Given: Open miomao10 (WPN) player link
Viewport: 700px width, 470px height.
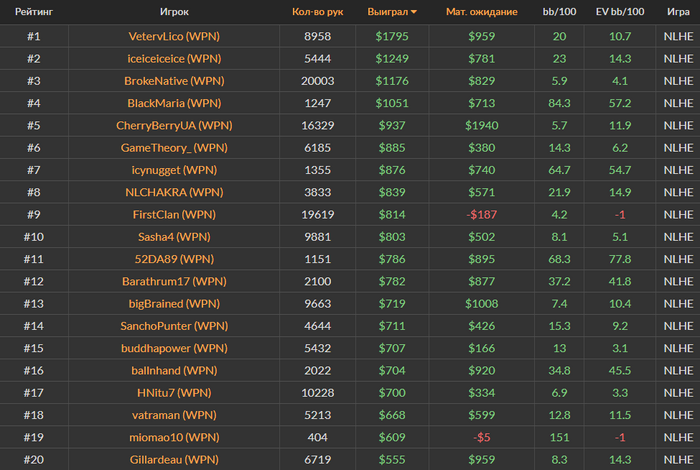Looking at the screenshot, I should [174, 437].
